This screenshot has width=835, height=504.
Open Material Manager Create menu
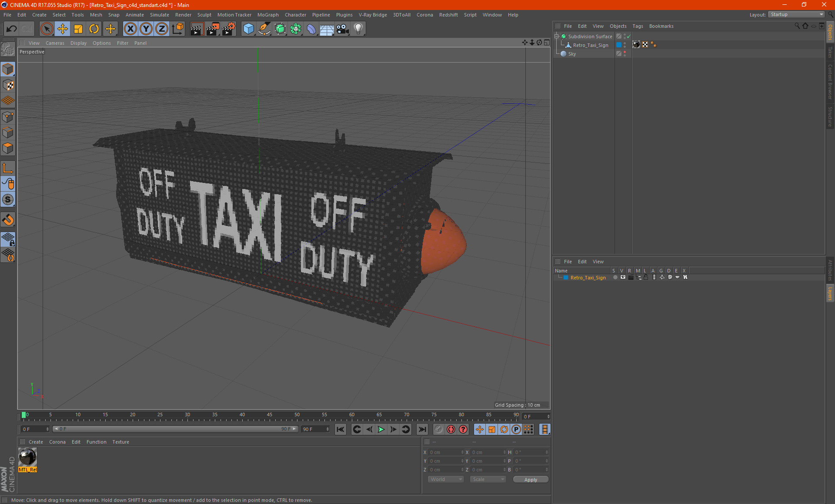36,442
